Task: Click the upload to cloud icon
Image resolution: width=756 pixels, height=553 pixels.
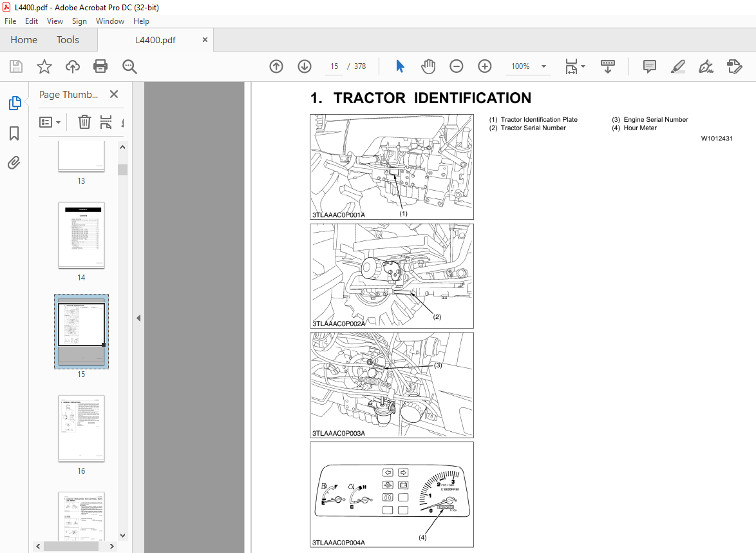Action: 73,66
